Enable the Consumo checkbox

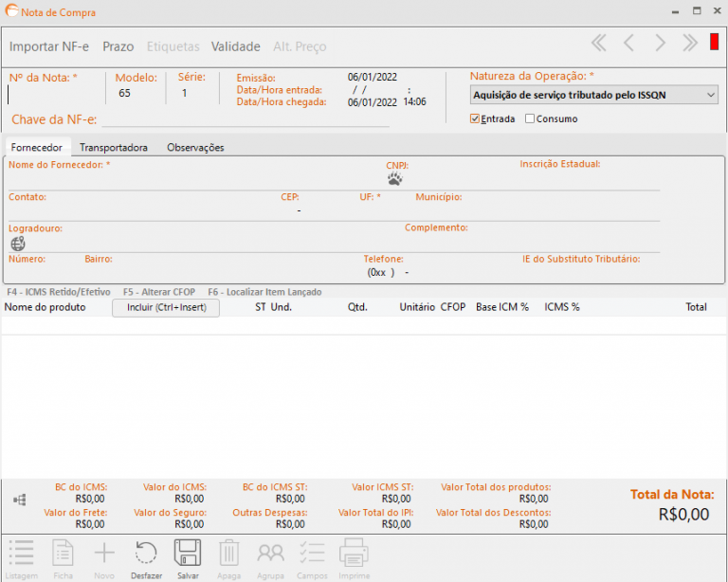coord(530,118)
